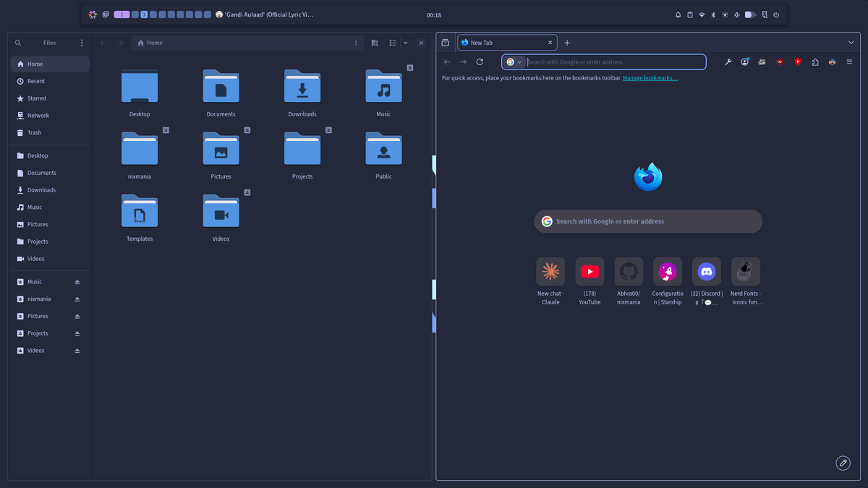The height and width of the screenshot is (488, 868).
Task: Open the Firefox account icon
Action: point(744,62)
